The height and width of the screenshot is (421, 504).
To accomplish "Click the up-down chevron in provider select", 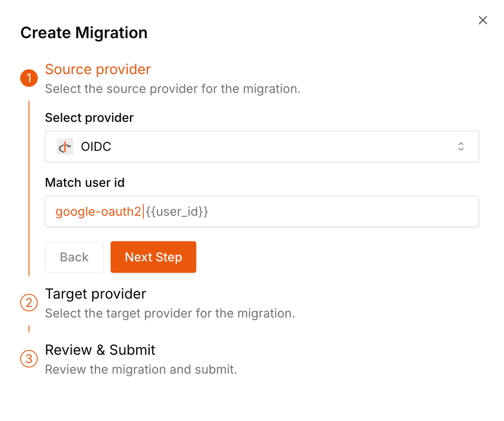I will 461,146.
